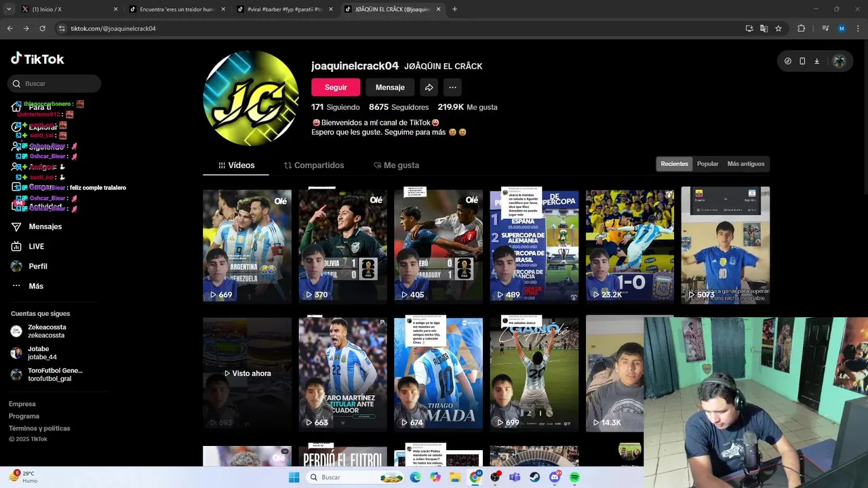Click the Mensaje button
The image size is (868, 488).
click(x=390, y=87)
